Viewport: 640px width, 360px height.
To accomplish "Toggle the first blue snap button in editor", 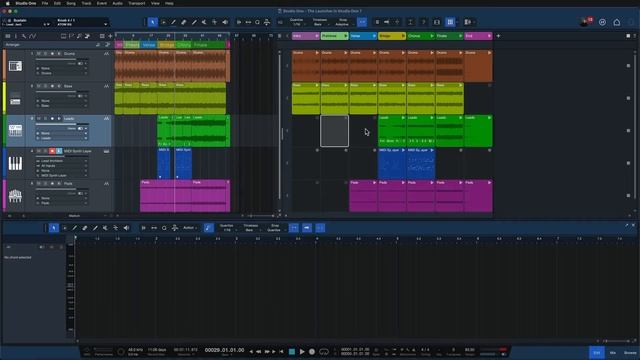I will click(294, 228).
